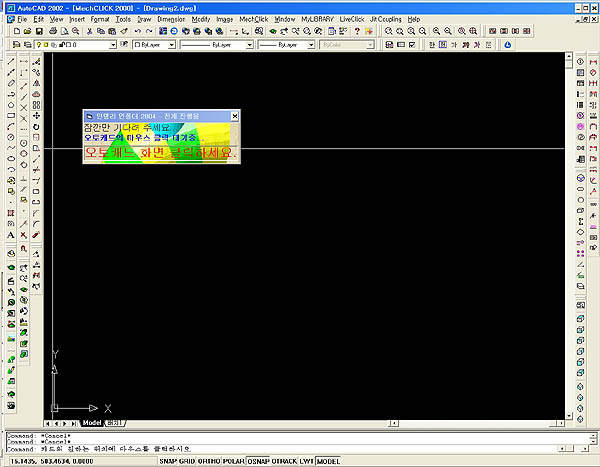600x467 pixels.
Task: Click the Zoom Window magnifier icon
Action: (x=388, y=31)
